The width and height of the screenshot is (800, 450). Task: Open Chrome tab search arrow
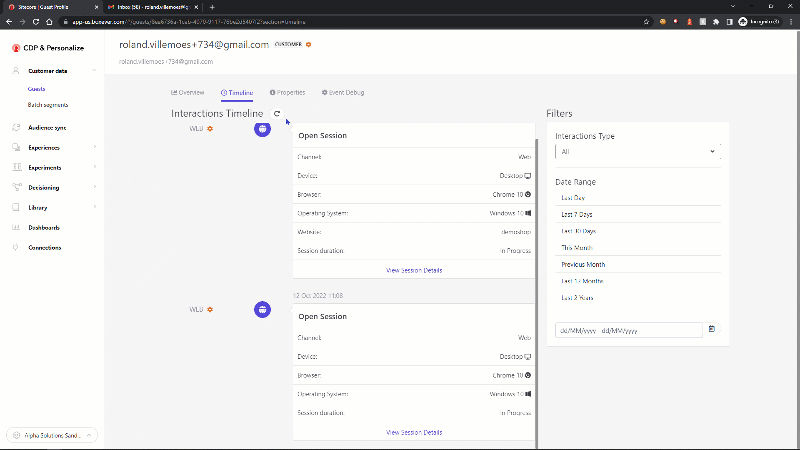pyautogui.click(x=733, y=7)
